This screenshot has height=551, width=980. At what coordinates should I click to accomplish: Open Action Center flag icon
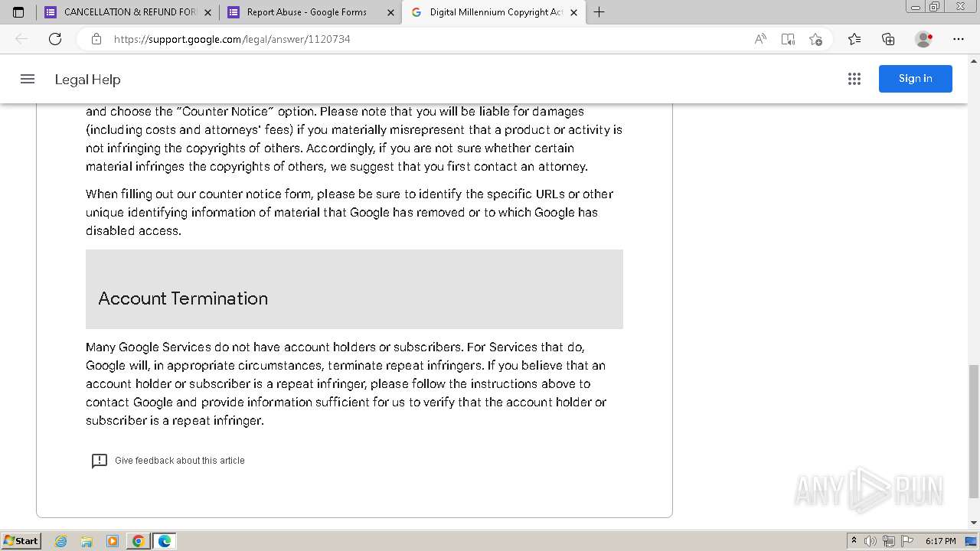tap(907, 541)
